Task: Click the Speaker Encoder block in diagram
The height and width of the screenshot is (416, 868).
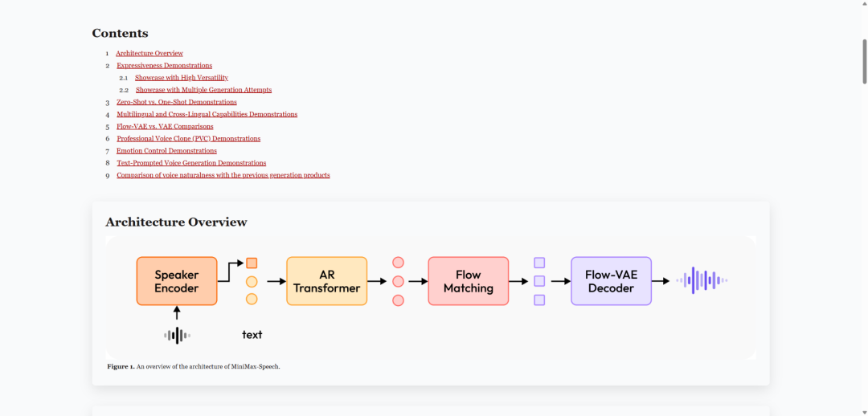Action: (177, 281)
